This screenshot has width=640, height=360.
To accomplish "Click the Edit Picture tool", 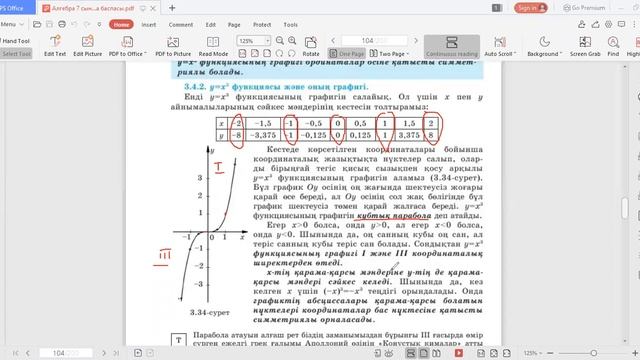I will pyautogui.click(x=88, y=46).
